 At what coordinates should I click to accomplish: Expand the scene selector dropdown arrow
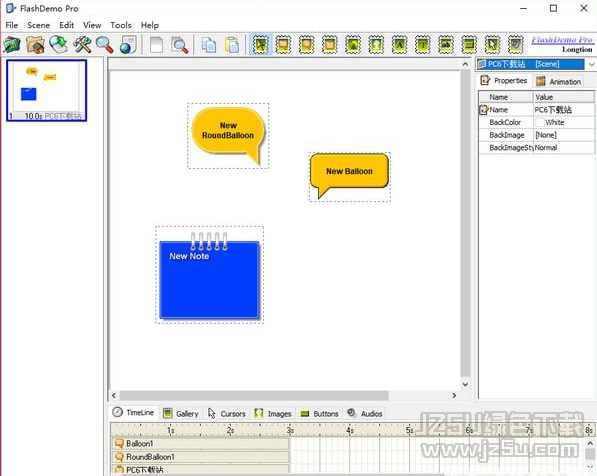[x=591, y=64]
